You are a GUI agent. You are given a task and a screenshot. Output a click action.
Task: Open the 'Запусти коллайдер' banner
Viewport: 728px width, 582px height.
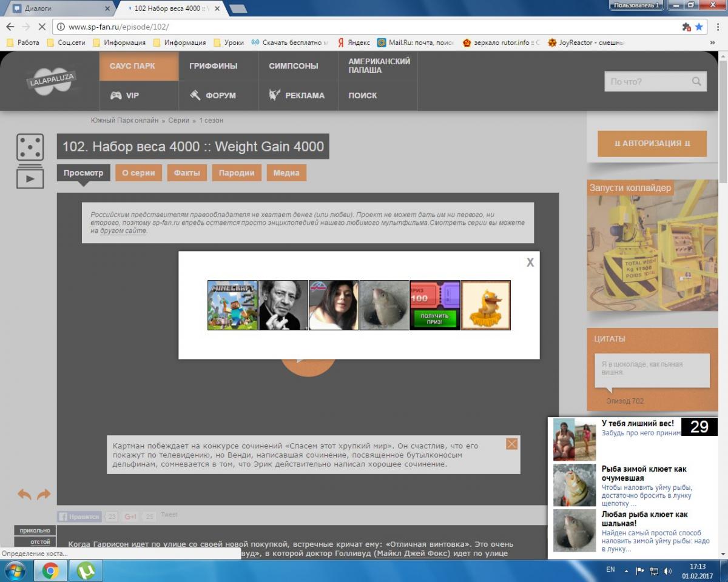coord(652,246)
